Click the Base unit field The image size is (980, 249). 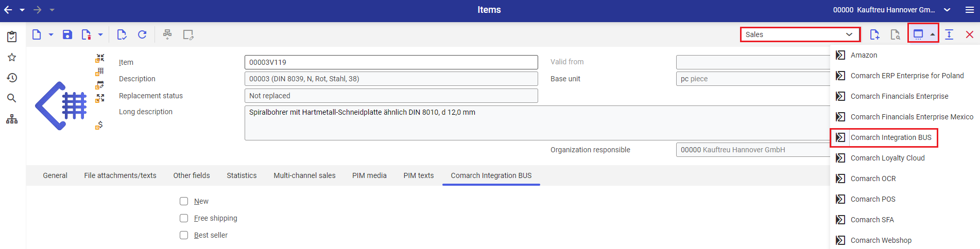tap(753, 79)
